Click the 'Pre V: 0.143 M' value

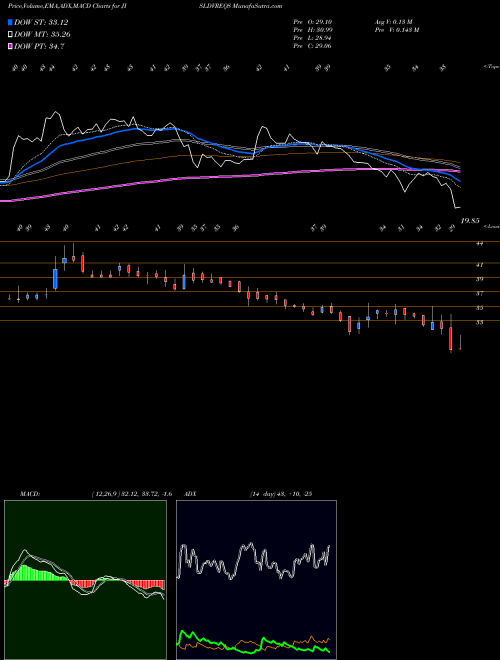click(x=396, y=30)
